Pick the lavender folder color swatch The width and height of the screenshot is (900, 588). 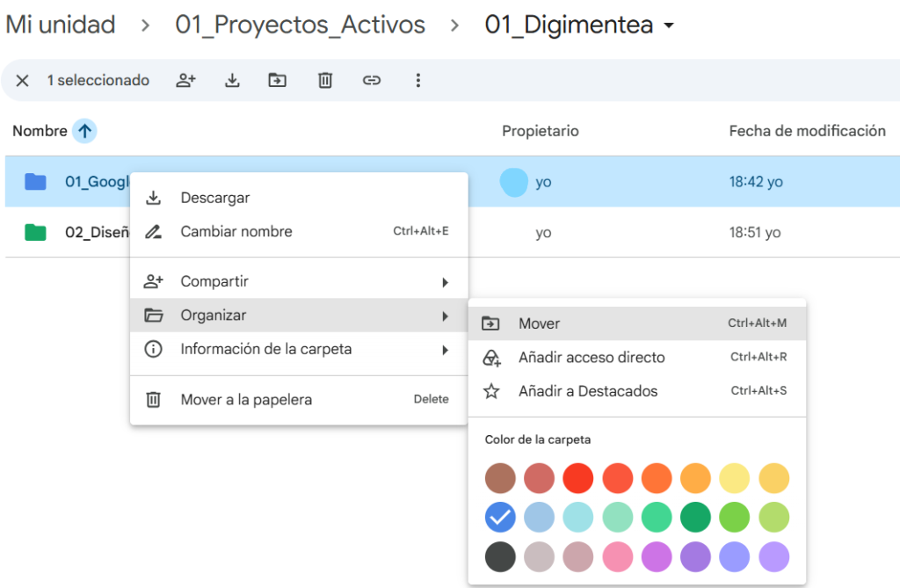click(x=774, y=557)
